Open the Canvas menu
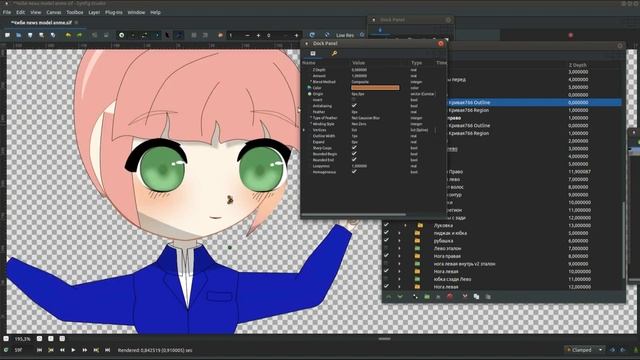The width and height of the screenshot is (640, 360). (x=53, y=12)
